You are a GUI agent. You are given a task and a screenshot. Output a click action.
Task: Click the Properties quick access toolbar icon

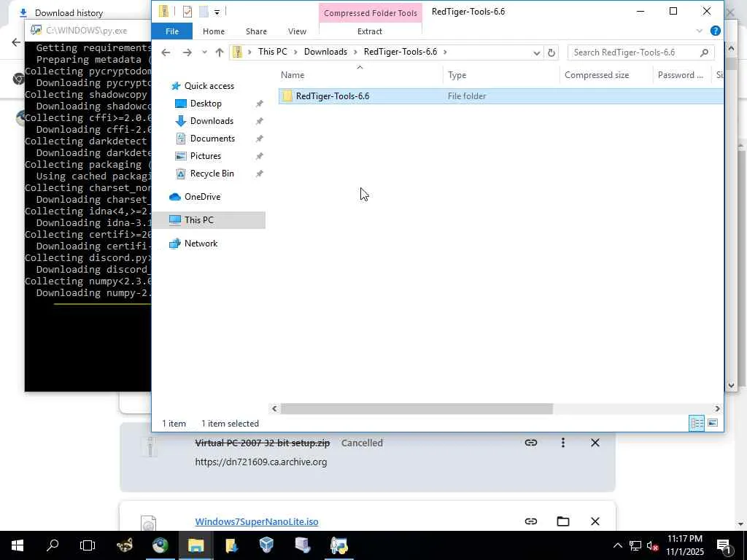187,12
